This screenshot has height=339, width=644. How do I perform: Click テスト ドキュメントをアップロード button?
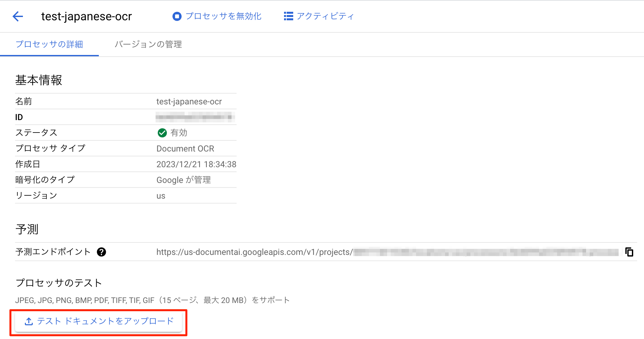pos(98,321)
